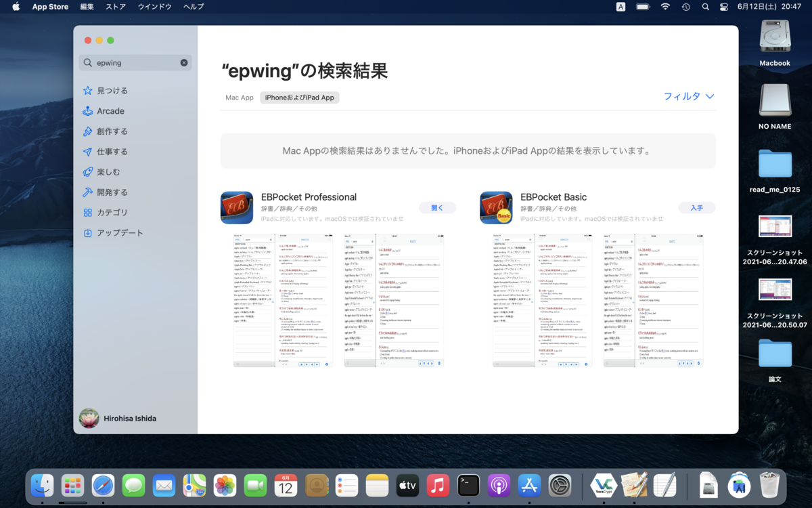Open the EBPocket Professional app icon
Image resolution: width=812 pixels, height=508 pixels.
(237, 207)
